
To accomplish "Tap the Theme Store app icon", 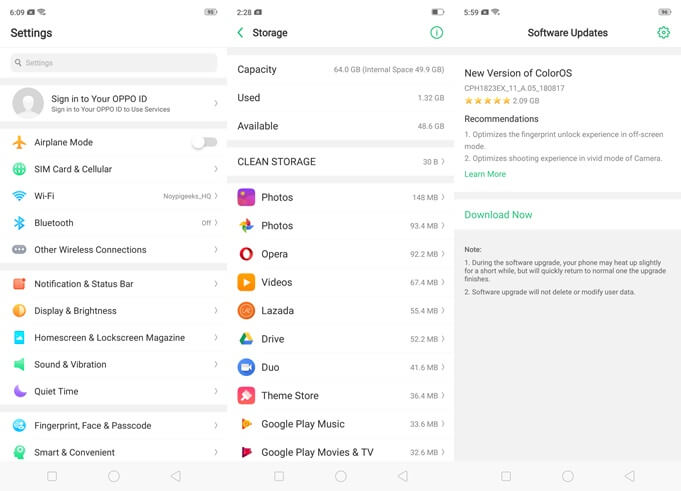I will (246, 395).
